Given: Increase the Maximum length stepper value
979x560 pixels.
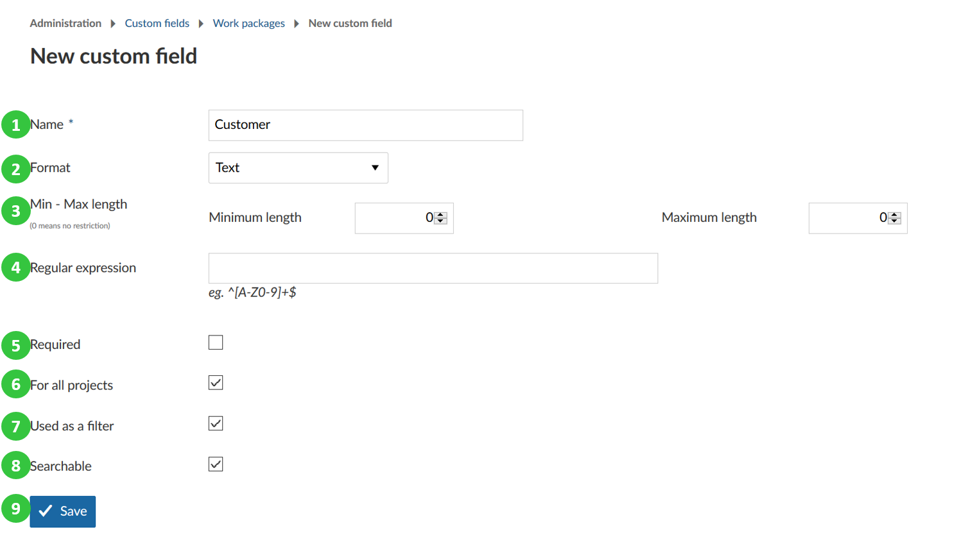Looking at the screenshot, I should pyautogui.click(x=894, y=215).
